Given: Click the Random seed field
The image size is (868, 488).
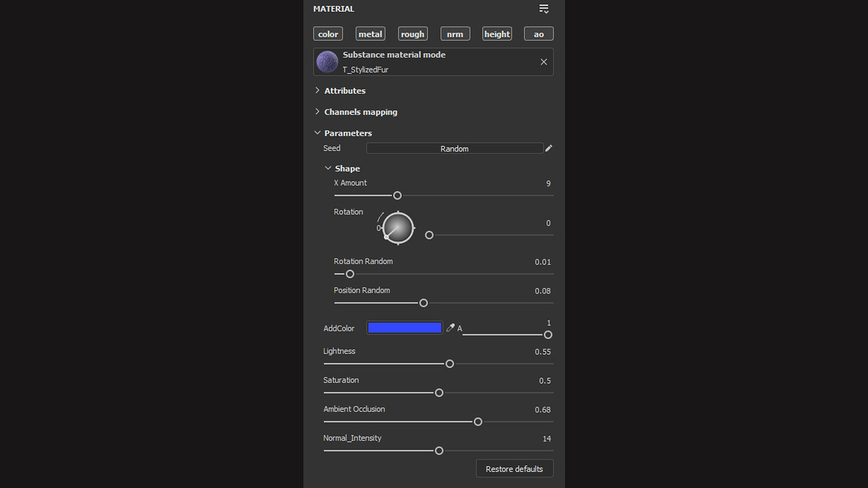Looking at the screenshot, I should click(x=454, y=149).
